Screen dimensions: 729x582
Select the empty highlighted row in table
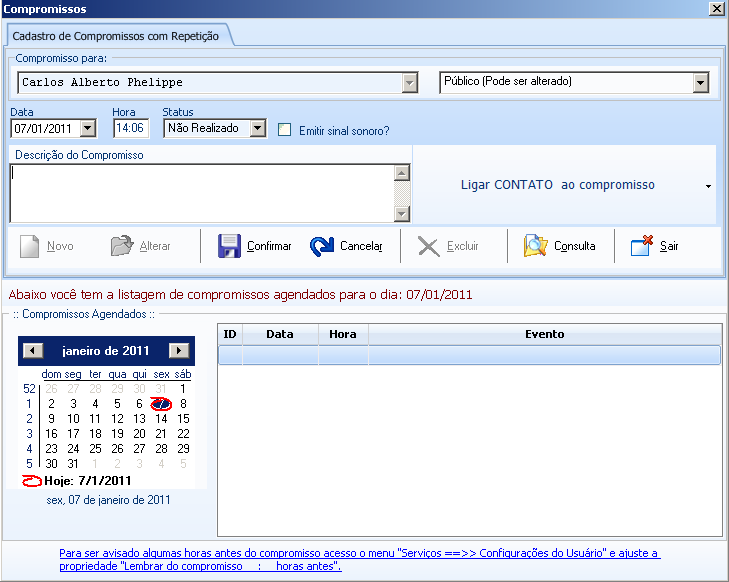(x=470, y=355)
